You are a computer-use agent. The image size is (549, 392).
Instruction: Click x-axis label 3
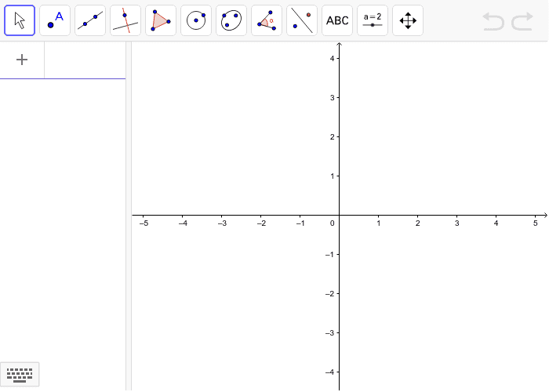pyautogui.click(x=457, y=223)
